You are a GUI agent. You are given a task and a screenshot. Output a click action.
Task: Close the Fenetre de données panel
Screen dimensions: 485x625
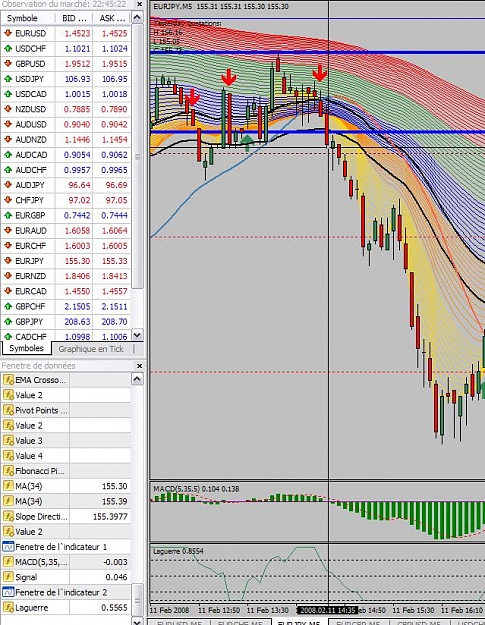[x=139, y=366]
